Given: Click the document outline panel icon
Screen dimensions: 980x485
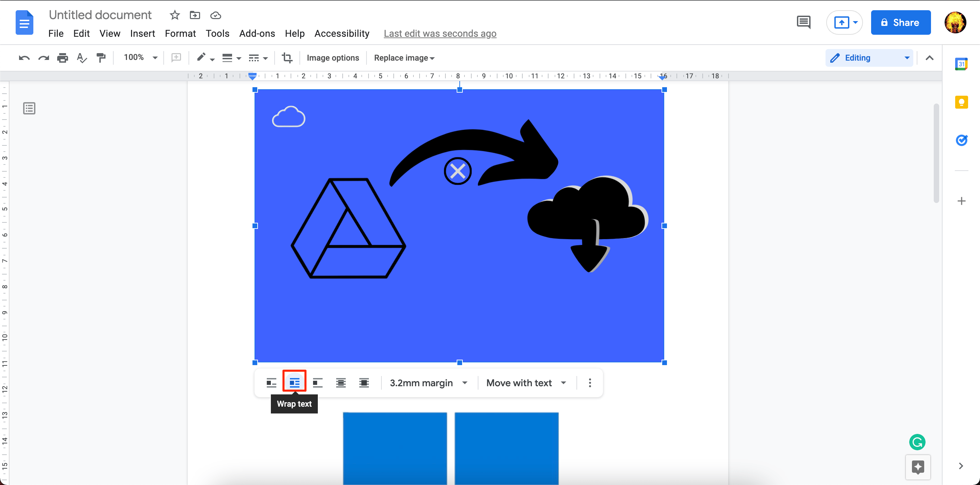Looking at the screenshot, I should click(x=29, y=108).
